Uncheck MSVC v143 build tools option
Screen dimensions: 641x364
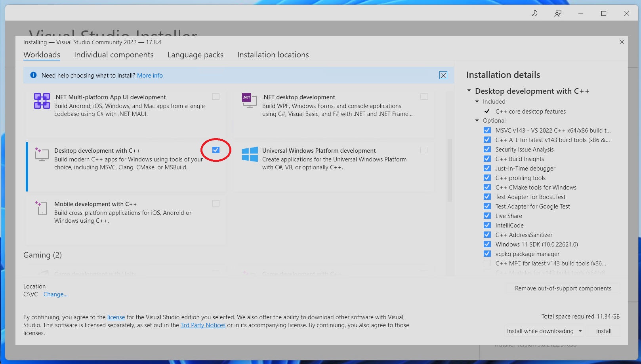(487, 130)
